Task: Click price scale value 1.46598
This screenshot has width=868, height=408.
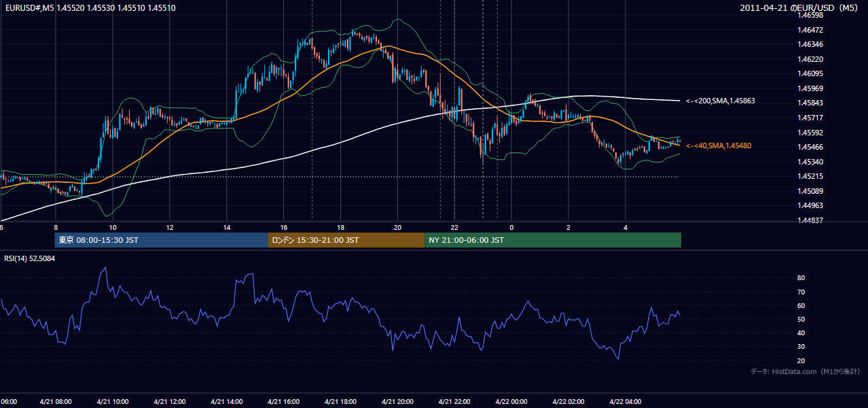Action: click(811, 15)
